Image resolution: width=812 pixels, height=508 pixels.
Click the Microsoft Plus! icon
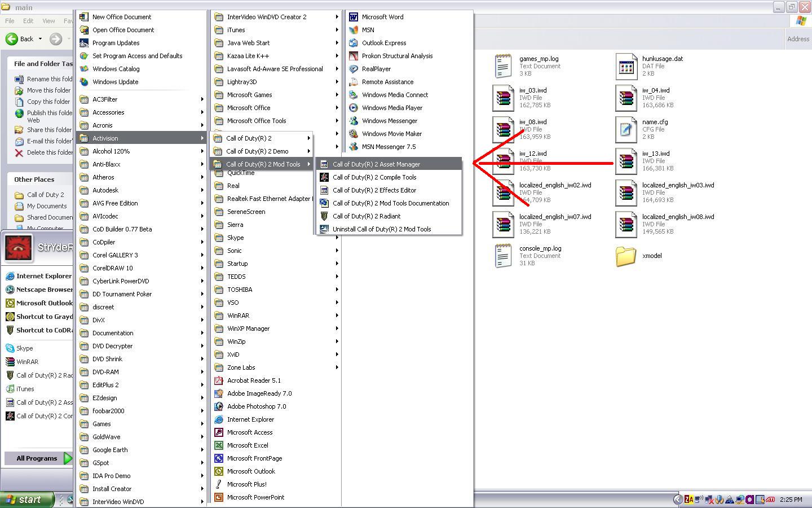[219, 484]
